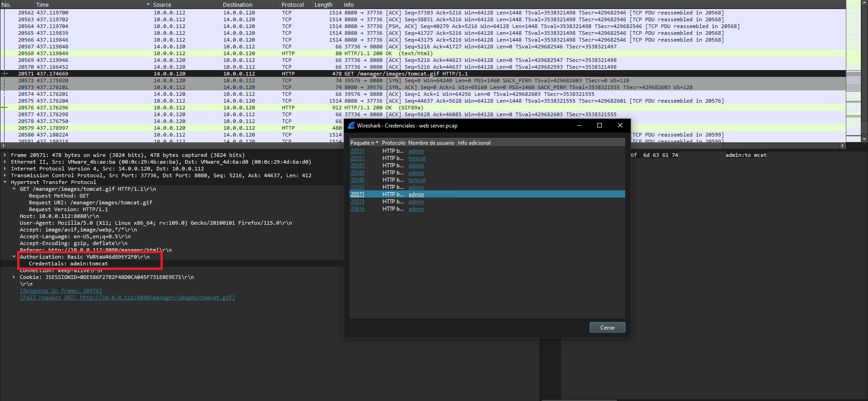Image resolution: width=868 pixels, height=401 pixels.
Task: Sort packets by Protocol column header
Action: [292, 5]
